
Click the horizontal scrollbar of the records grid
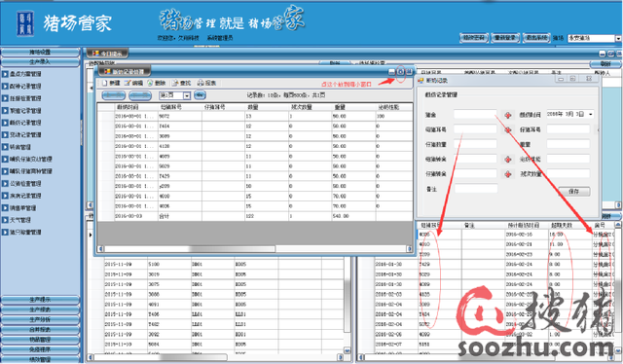(254, 249)
